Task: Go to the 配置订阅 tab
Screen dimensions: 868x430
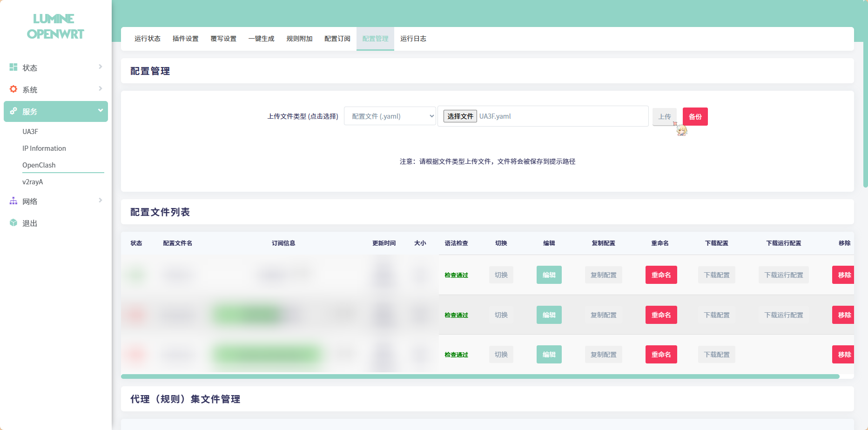Action: coord(337,39)
